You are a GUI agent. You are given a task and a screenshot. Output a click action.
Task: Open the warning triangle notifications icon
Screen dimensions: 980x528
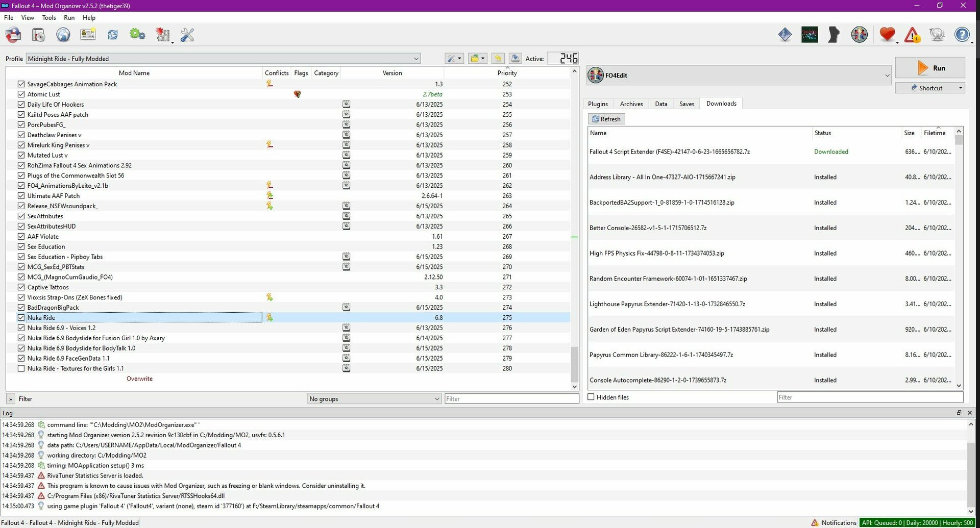[x=912, y=35]
